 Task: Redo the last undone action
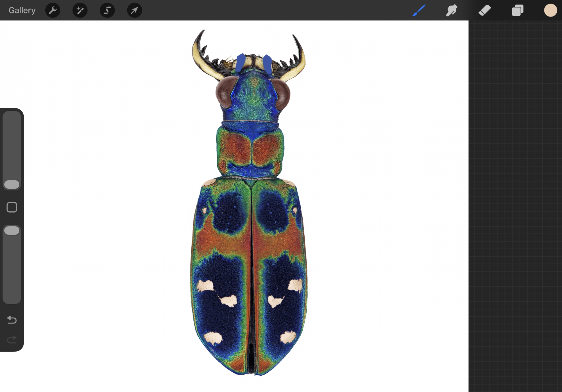pyautogui.click(x=12, y=340)
